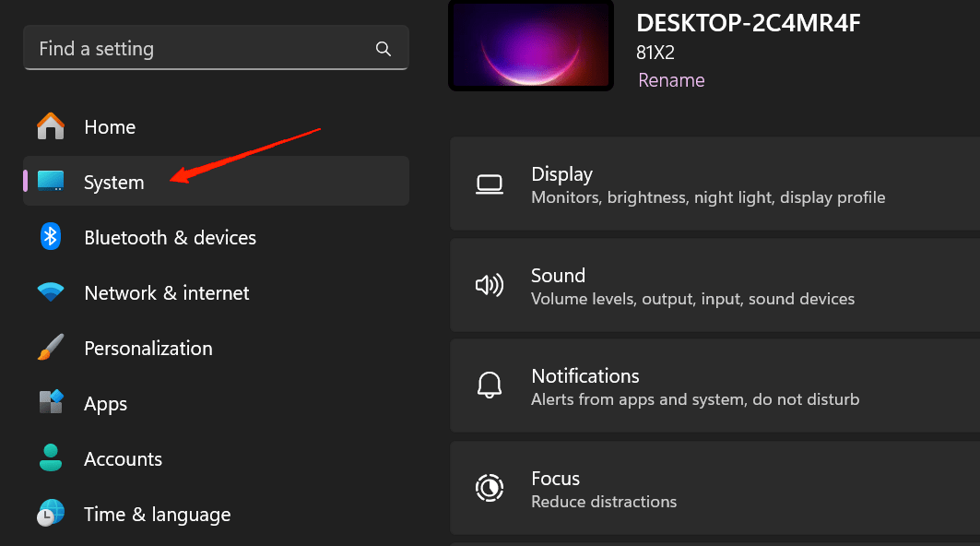
Task: Click the Home house icon
Action: click(x=51, y=126)
